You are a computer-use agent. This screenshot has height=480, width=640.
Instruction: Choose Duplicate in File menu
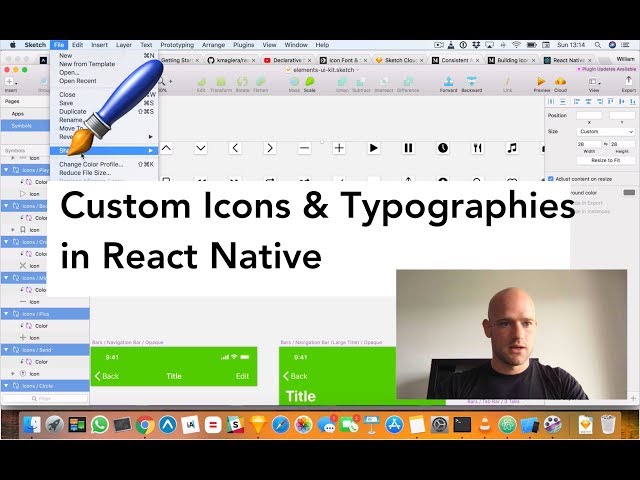[73, 111]
